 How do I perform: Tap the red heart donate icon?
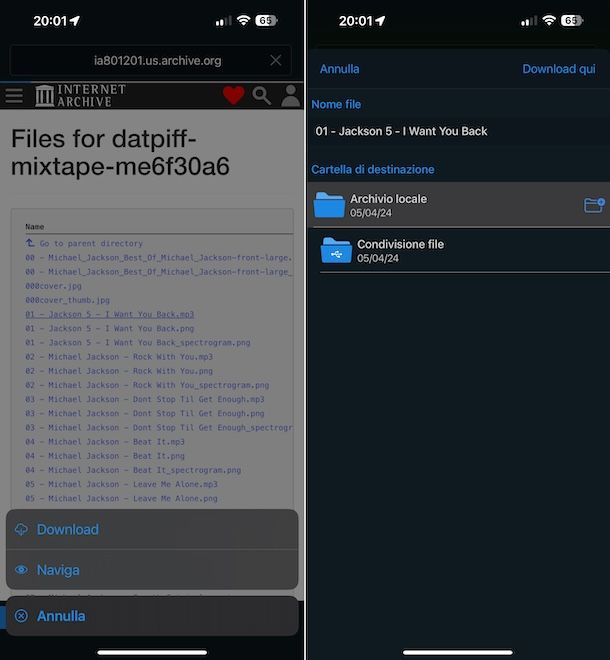click(233, 95)
